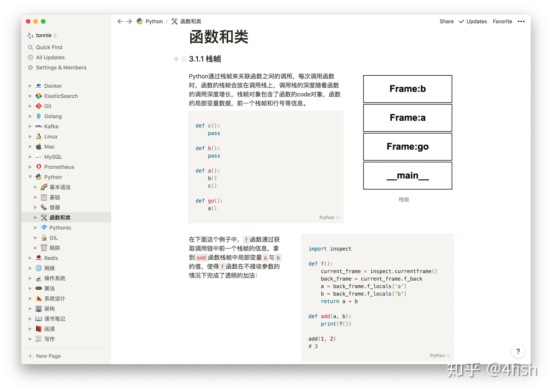Expand the Git page tree
This screenshot has height=392, width=552.
[x=30, y=106]
